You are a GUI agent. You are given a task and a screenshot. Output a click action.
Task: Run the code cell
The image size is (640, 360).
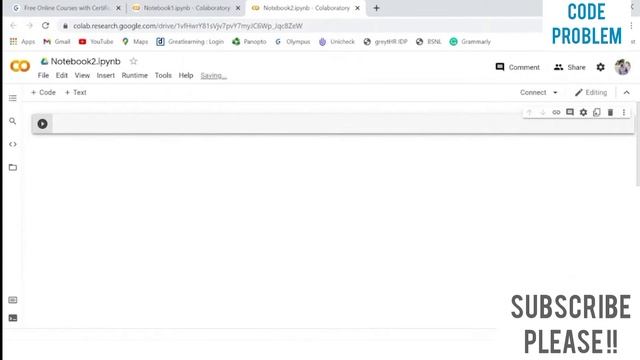coord(42,124)
